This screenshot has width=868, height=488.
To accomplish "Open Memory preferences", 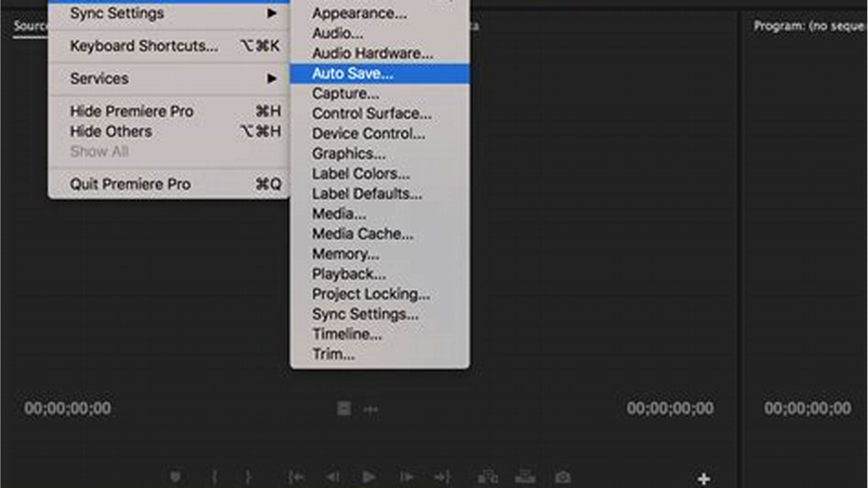I will point(380,254).
